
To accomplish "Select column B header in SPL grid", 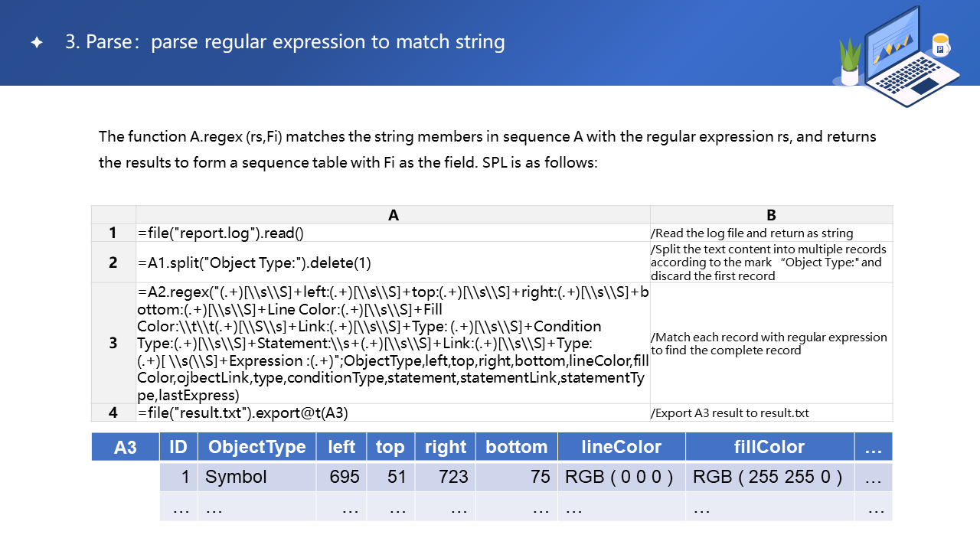I will pyautogui.click(x=771, y=215).
